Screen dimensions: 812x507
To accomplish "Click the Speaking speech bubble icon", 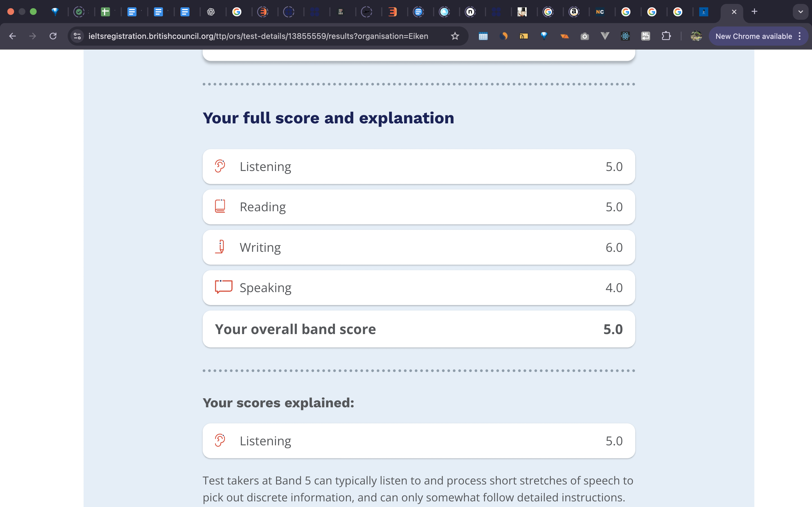I will tap(224, 287).
